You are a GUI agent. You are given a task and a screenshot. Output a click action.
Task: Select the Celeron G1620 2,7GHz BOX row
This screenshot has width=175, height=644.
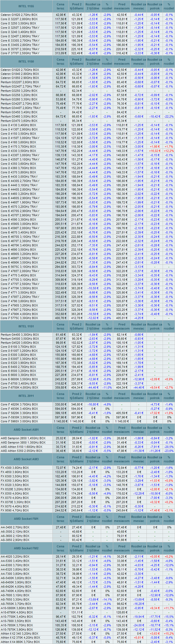coord(87,15)
